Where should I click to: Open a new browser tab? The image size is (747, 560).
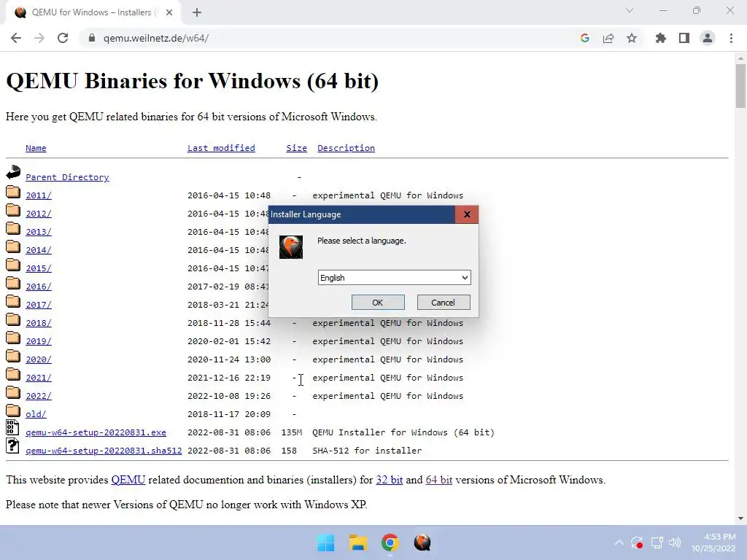click(x=197, y=12)
